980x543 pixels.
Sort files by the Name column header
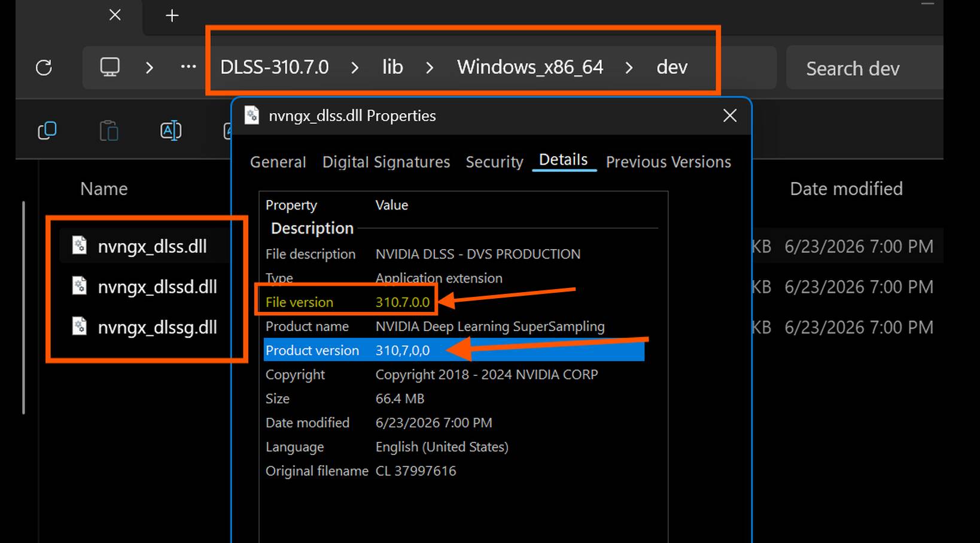pos(104,189)
